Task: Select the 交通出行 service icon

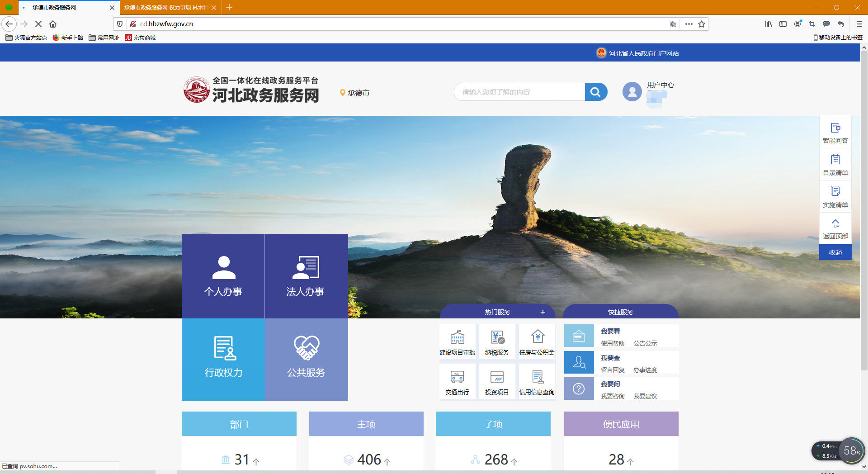Action: pyautogui.click(x=457, y=382)
